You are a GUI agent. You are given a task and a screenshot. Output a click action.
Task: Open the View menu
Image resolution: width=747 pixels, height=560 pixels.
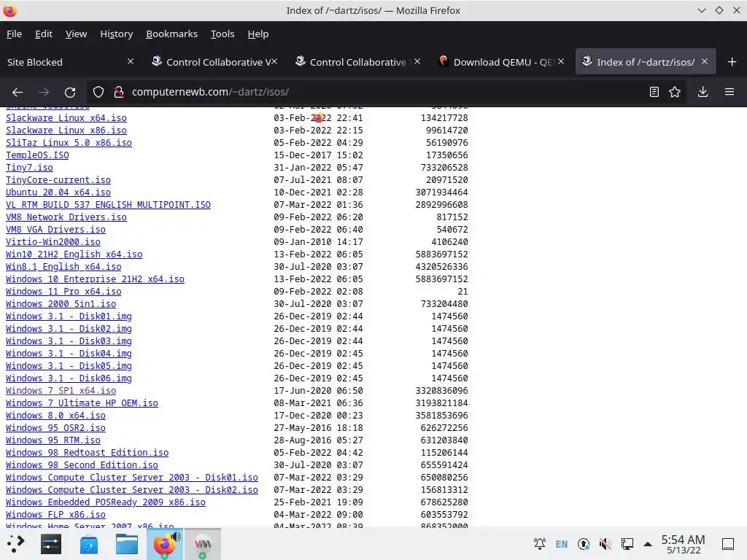pyautogui.click(x=76, y=34)
